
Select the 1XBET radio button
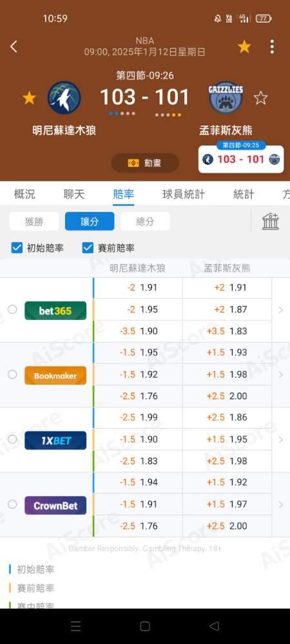click(12, 439)
